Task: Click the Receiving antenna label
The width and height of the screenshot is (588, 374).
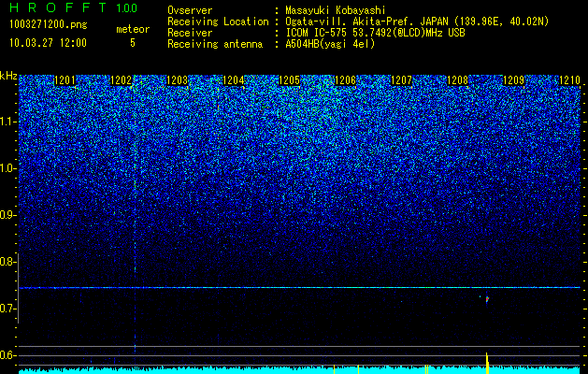Action: [215, 44]
